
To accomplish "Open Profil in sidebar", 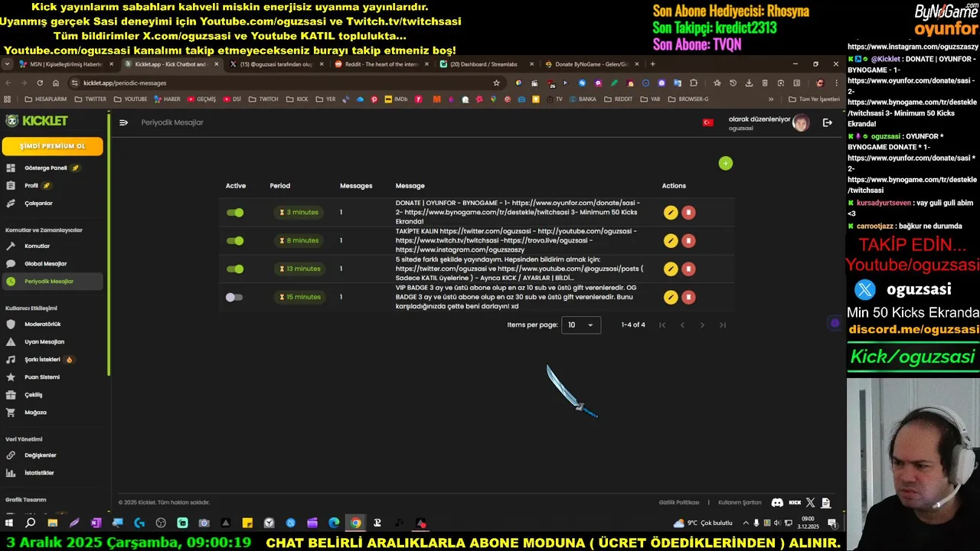I will [52, 185].
